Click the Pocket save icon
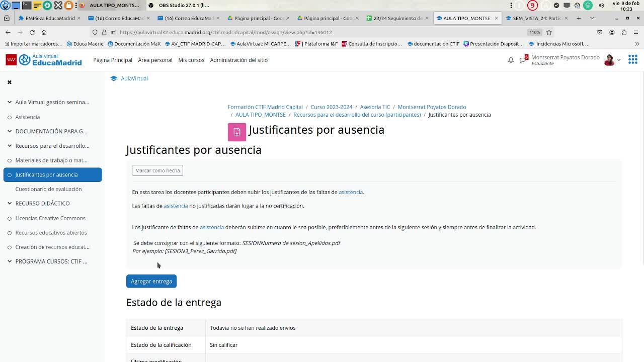The image size is (644, 362). [600, 32]
